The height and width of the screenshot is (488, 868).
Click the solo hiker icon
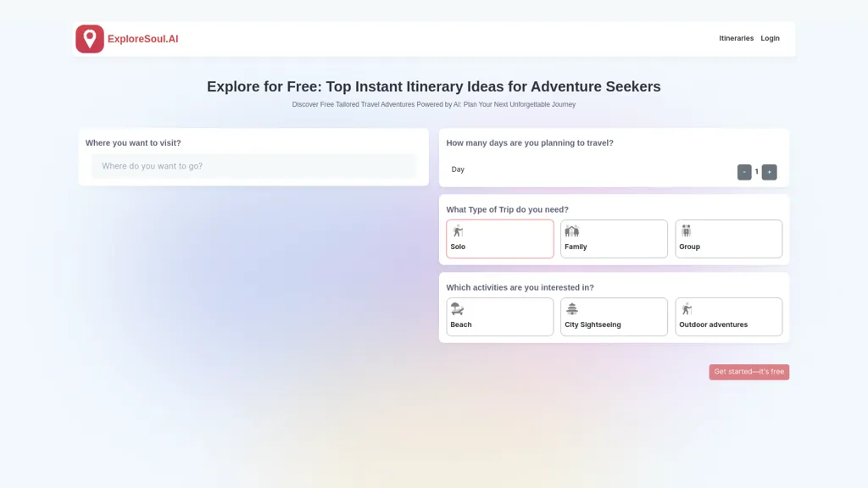pos(458,230)
